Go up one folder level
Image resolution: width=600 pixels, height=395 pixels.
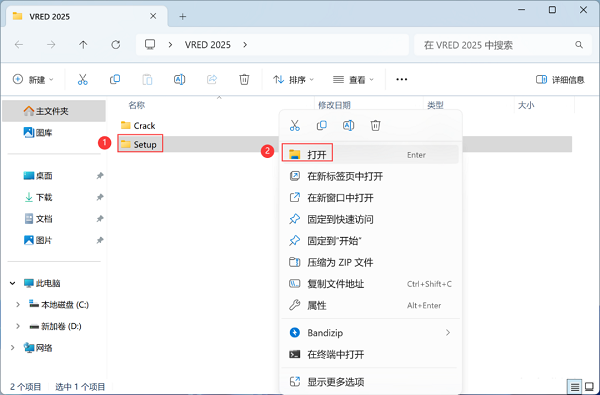tap(83, 45)
